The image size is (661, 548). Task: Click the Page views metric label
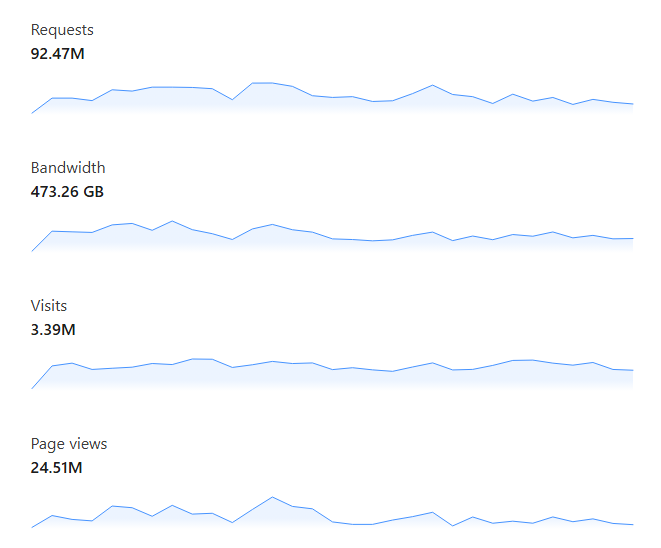tap(69, 444)
